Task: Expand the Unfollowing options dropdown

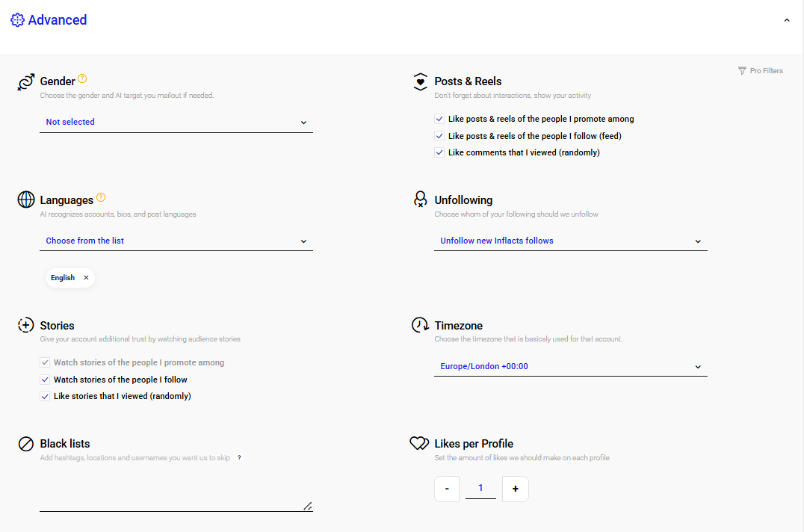Action: click(570, 241)
